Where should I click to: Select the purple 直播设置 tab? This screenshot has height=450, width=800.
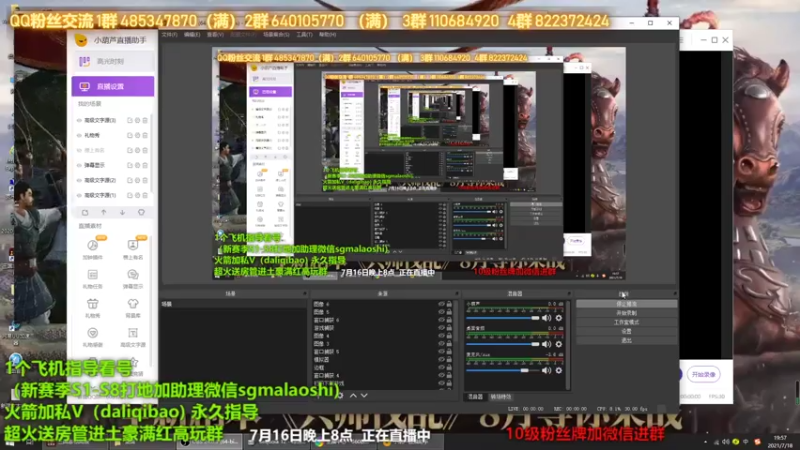click(x=113, y=86)
